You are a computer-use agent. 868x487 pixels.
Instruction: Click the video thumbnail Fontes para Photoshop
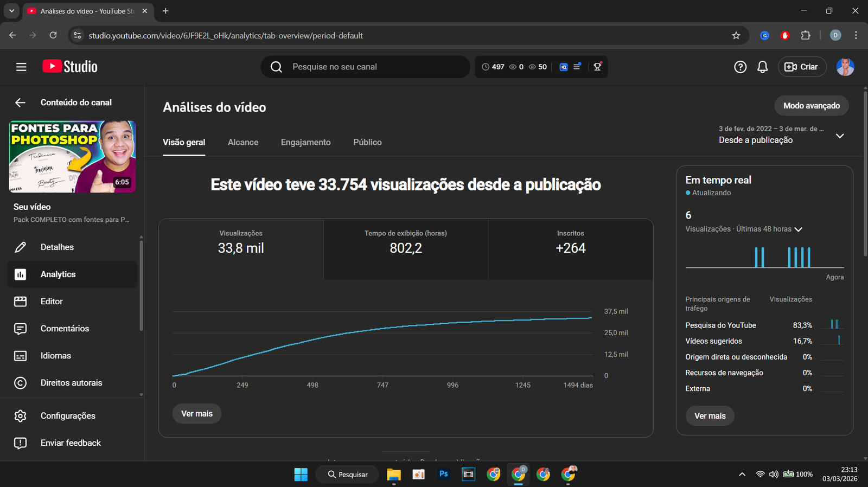click(x=72, y=157)
